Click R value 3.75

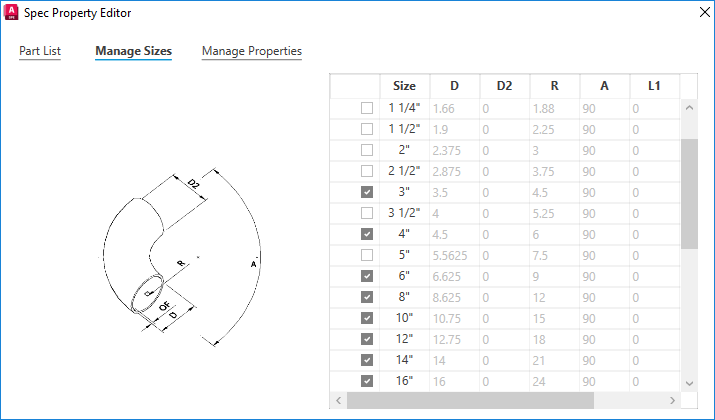pos(554,171)
